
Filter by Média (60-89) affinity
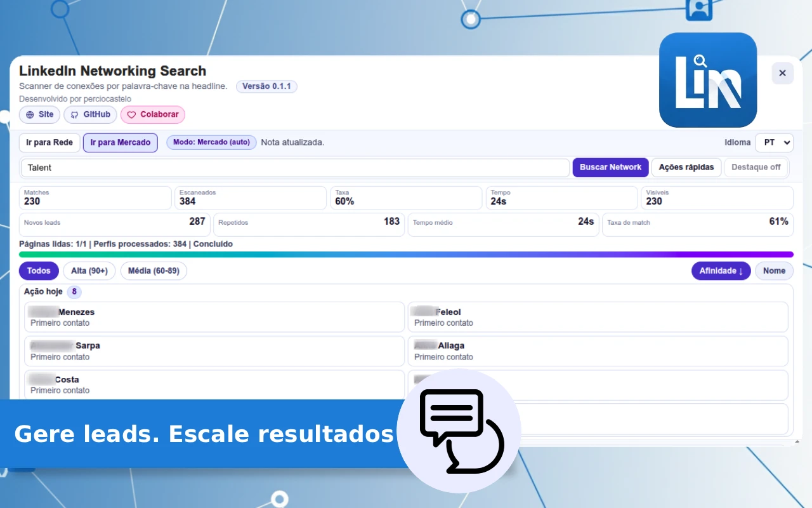tap(154, 271)
